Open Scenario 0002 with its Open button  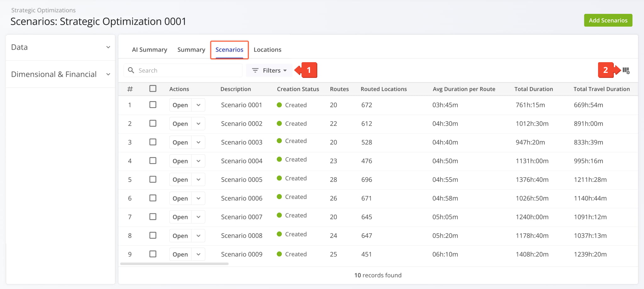pos(180,123)
